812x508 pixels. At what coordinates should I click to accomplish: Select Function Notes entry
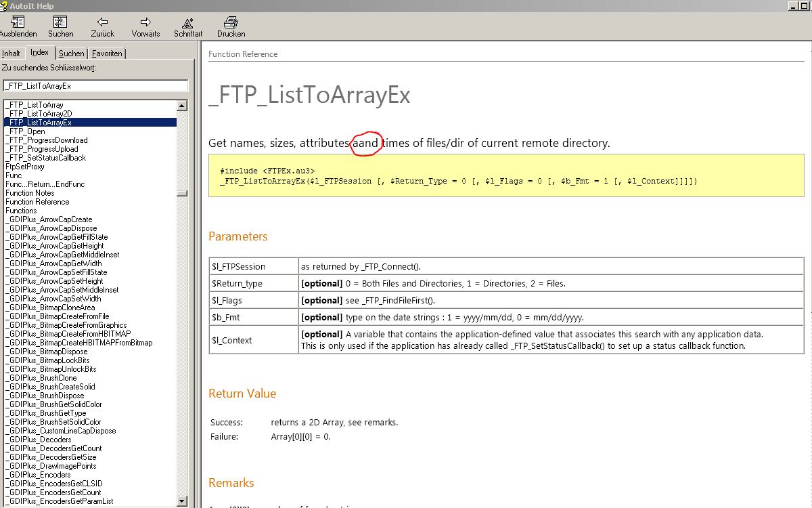[30, 193]
